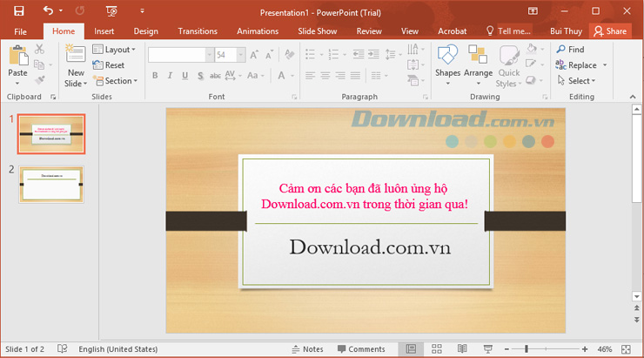Open the Shapes gallery dropdown

[x=447, y=84]
